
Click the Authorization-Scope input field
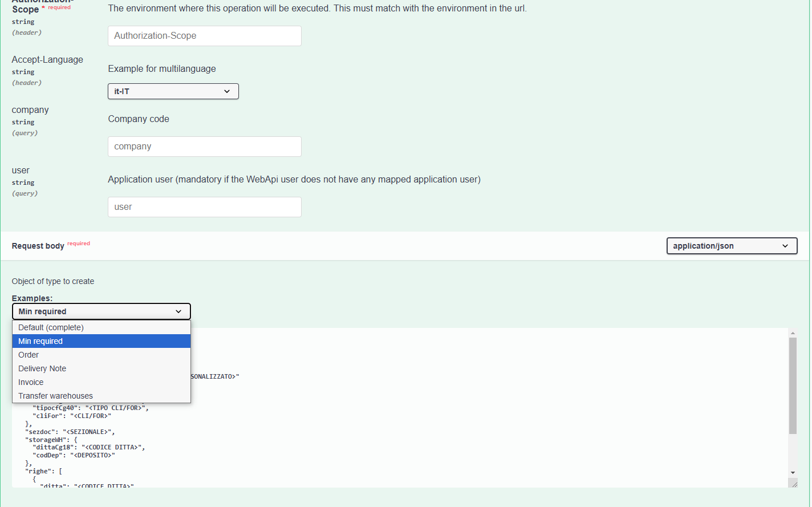click(204, 36)
